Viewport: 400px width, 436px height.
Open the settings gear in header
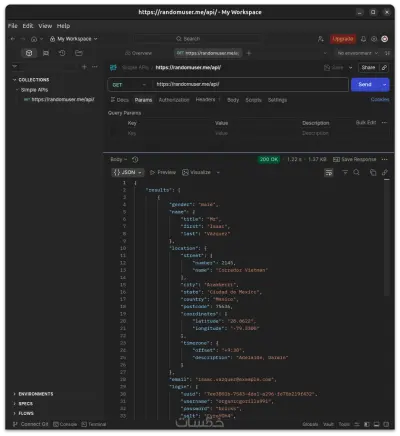coord(374,39)
